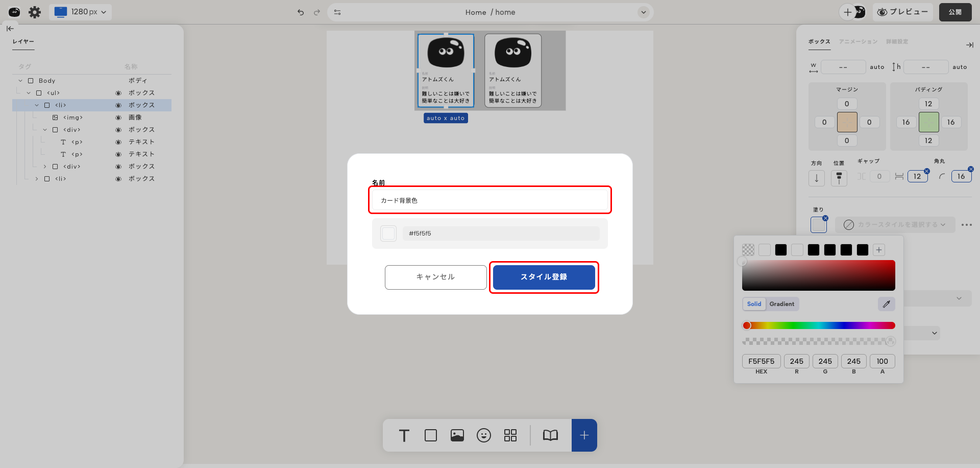Click the undo arrow
The height and width of the screenshot is (468, 980).
coord(301,12)
